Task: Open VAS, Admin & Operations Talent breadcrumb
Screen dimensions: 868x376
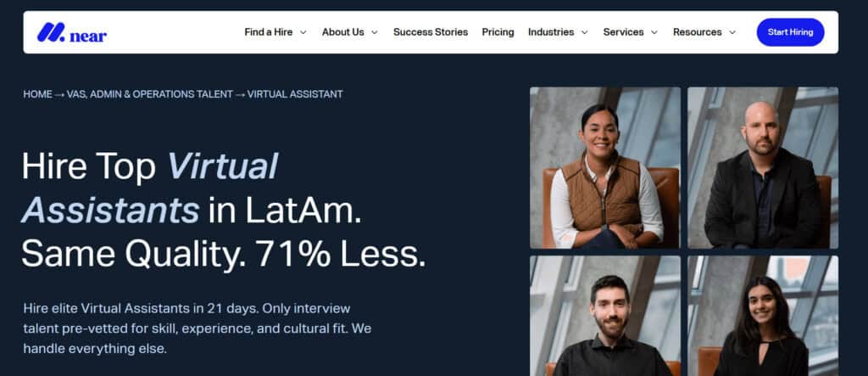Action: 149,94
